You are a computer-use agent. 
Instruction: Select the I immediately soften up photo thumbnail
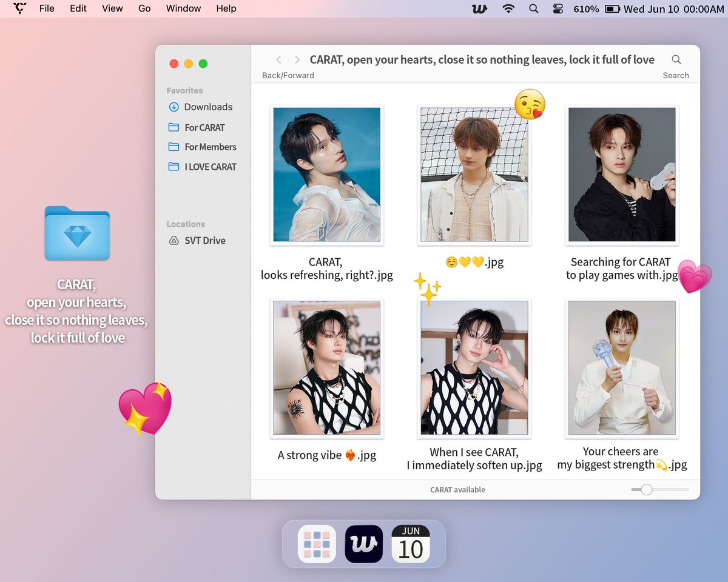(x=474, y=368)
